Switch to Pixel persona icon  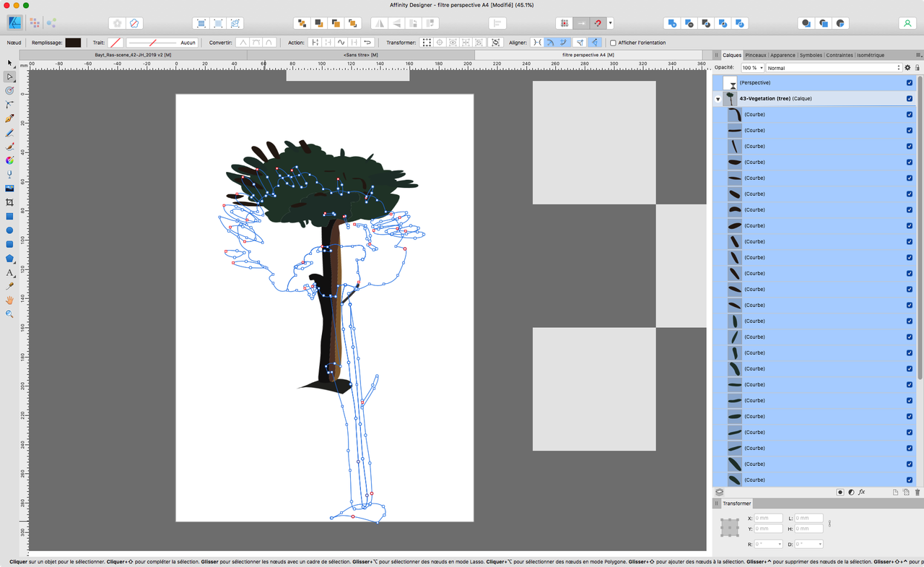coord(34,23)
